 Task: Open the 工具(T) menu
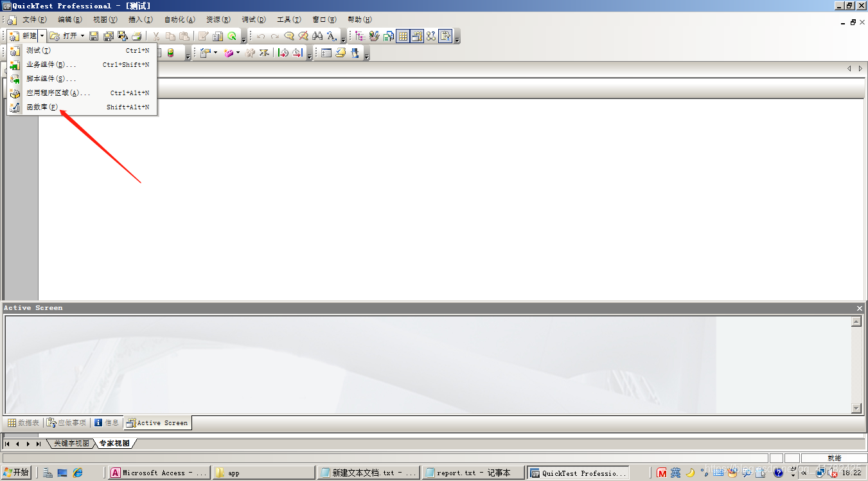(289, 19)
